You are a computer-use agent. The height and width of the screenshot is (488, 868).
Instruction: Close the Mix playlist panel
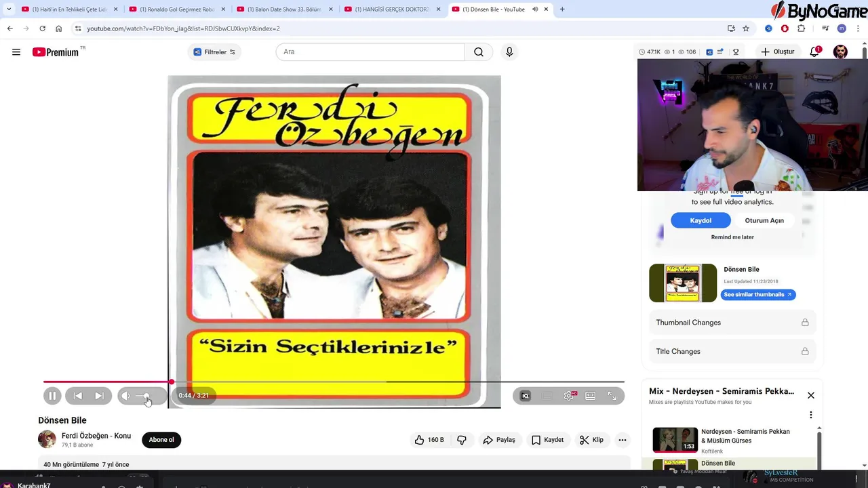coord(810,395)
